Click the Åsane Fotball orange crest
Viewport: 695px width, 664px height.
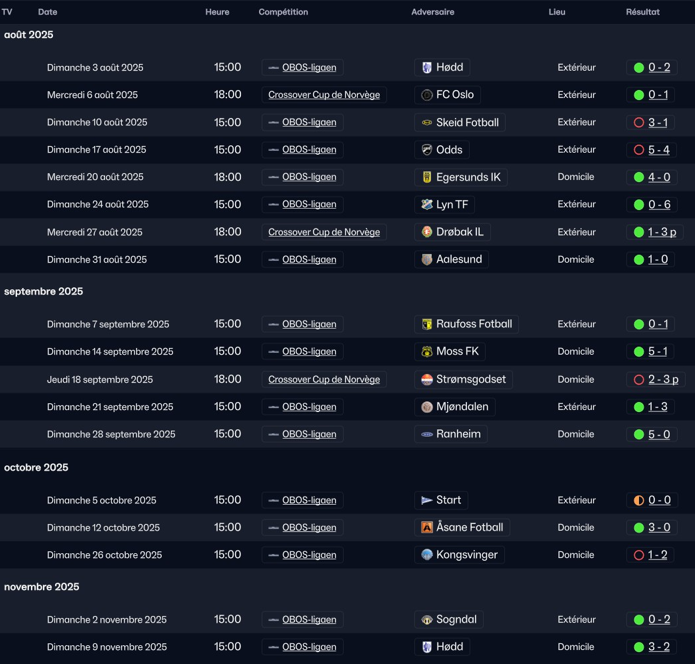click(427, 527)
